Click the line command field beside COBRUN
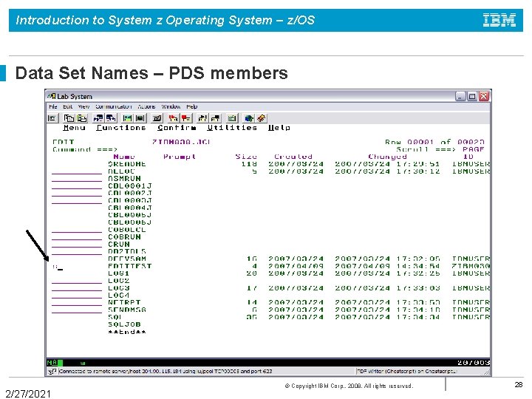 [x=77, y=237]
